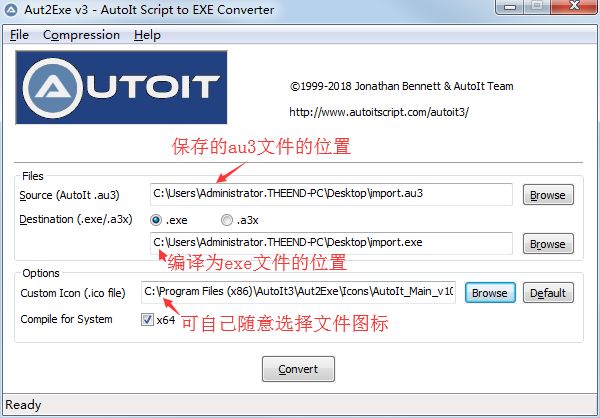Click the Aut2Exe title bar icon
Screen dimensions: 600x418
[x=11, y=10]
